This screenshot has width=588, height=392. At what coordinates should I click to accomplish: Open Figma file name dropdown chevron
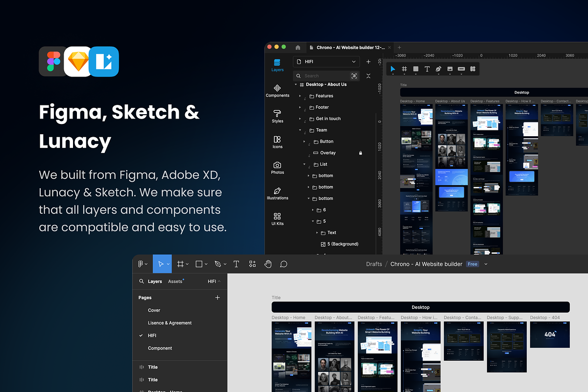click(486, 264)
